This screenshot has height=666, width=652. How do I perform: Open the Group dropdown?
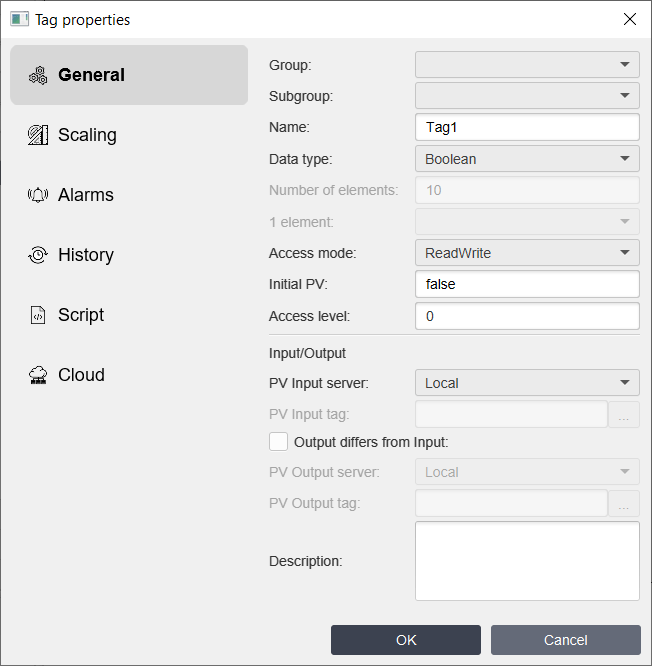[527, 65]
